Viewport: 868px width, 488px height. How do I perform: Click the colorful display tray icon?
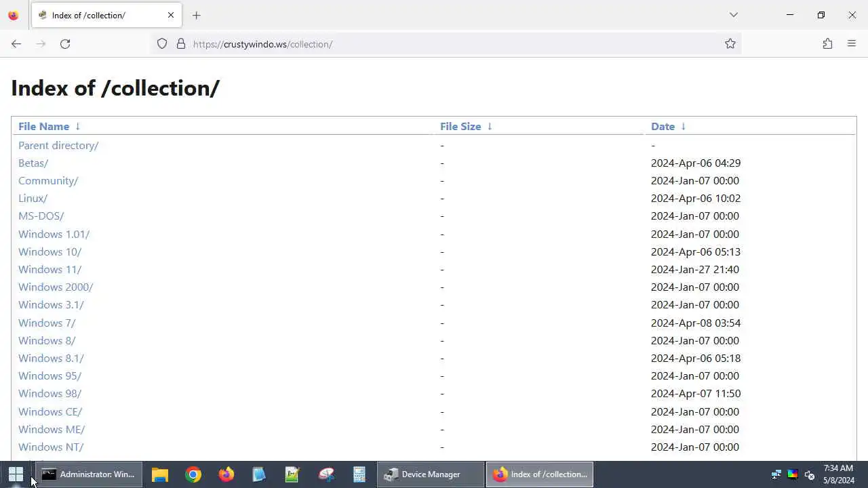click(792, 474)
